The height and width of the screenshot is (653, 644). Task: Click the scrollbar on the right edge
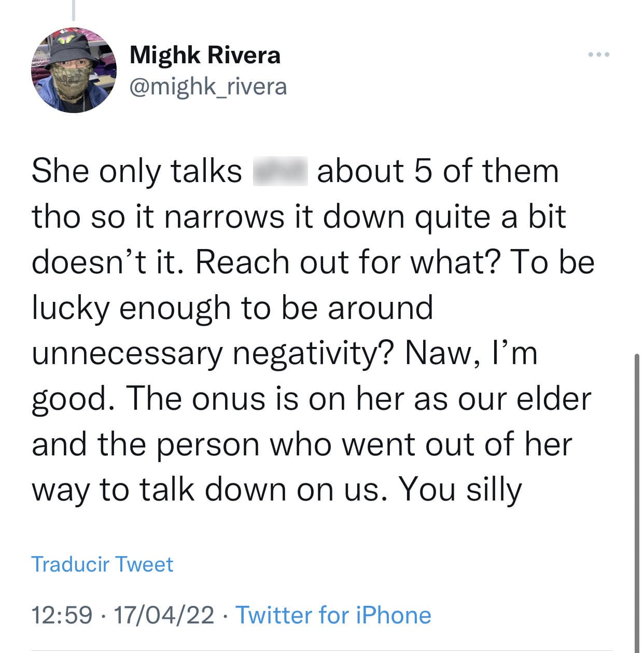636,498
